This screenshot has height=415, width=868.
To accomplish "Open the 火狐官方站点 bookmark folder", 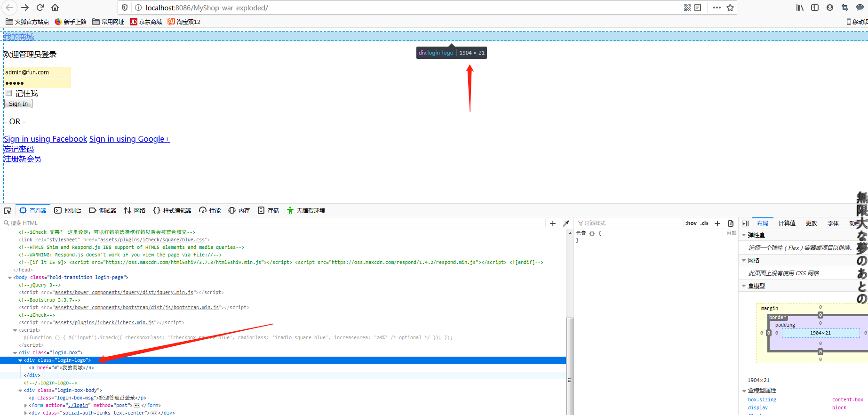I will [x=27, y=22].
